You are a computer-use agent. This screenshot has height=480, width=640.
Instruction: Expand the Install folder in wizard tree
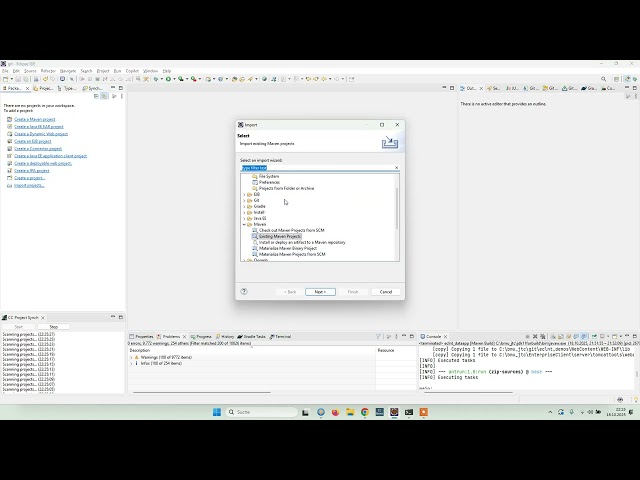coord(244,213)
